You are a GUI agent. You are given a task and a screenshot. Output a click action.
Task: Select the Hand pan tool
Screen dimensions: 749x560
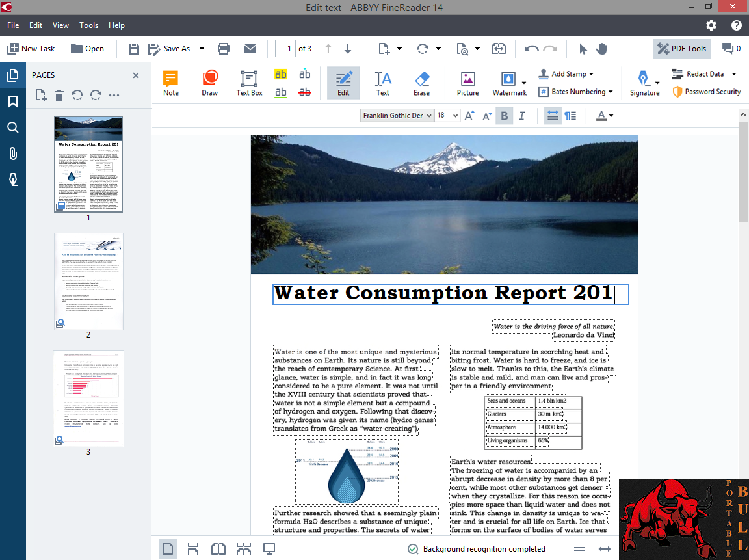pyautogui.click(x=601, y=49)
